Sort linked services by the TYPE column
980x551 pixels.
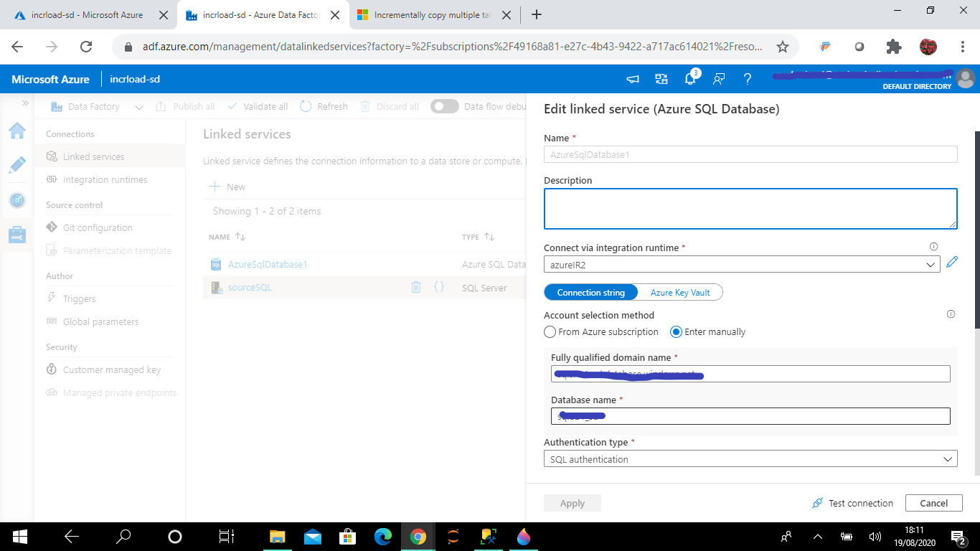(479, 237)
